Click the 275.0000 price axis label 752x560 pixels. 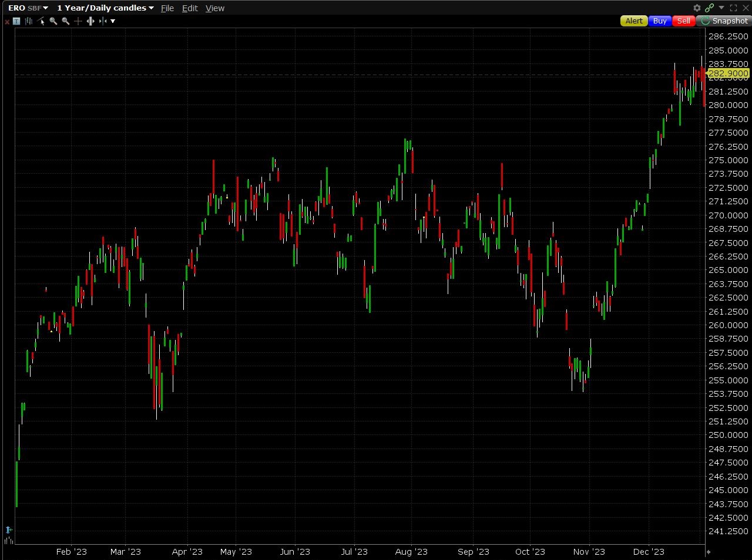[728, 160]
